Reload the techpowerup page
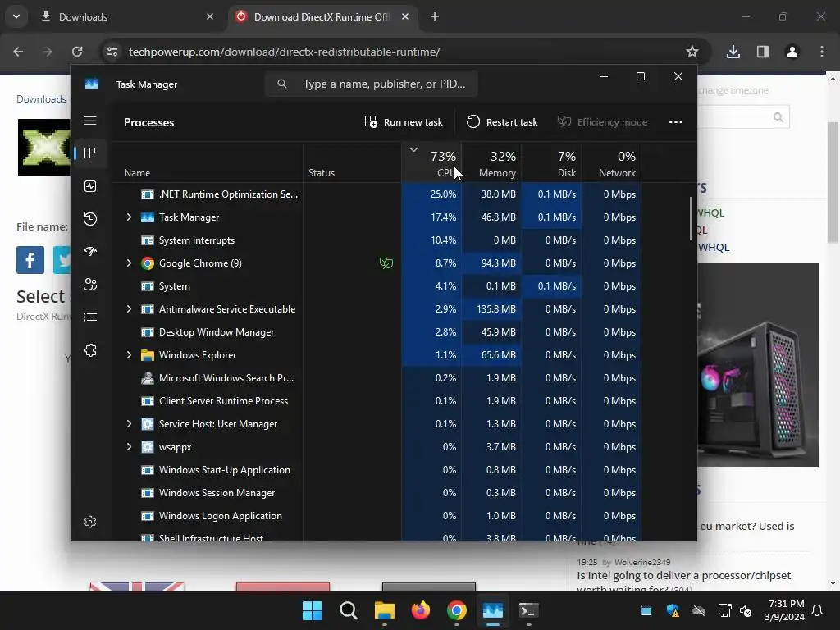The width and height of the screenshot is (840, 630). (x=77, y=52)
